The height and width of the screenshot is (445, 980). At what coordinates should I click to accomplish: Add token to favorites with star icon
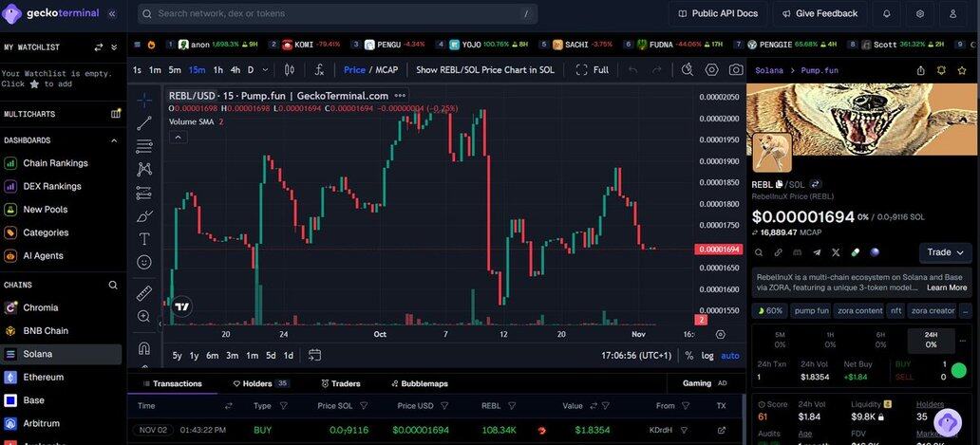tap(941, 70)
